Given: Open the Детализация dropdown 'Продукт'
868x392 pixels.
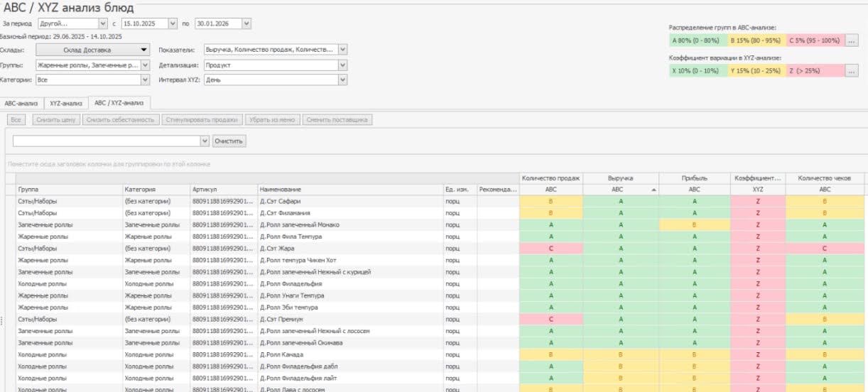Looking at the screenshot, I should (x=342, y=65).
